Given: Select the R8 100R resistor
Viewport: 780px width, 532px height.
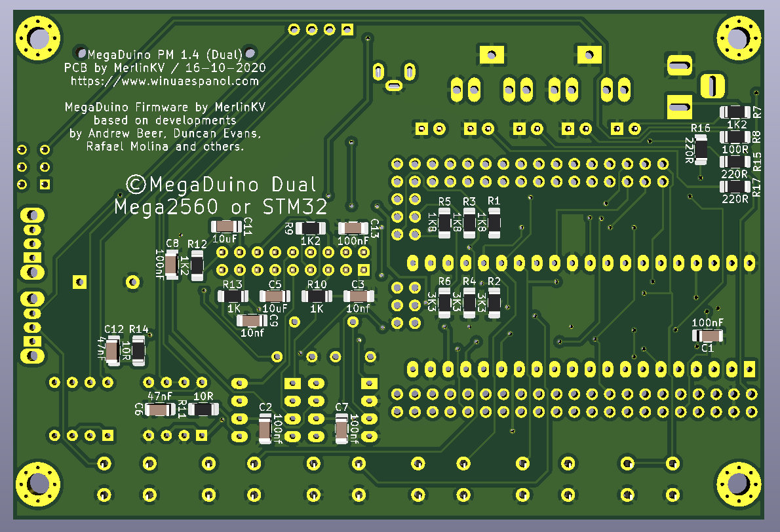Looking at the screenshot, I should coord(735,137).
